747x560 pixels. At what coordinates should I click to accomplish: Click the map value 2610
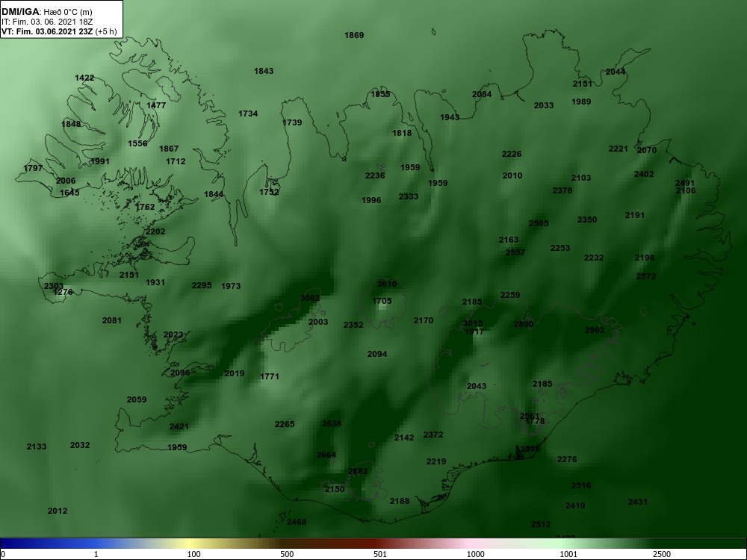387,284
